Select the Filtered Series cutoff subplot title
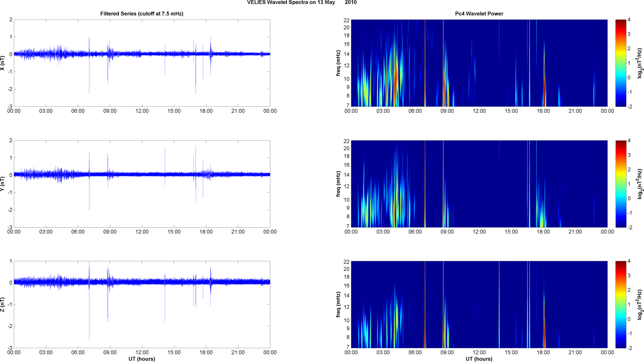 click(x=142, y=14)
